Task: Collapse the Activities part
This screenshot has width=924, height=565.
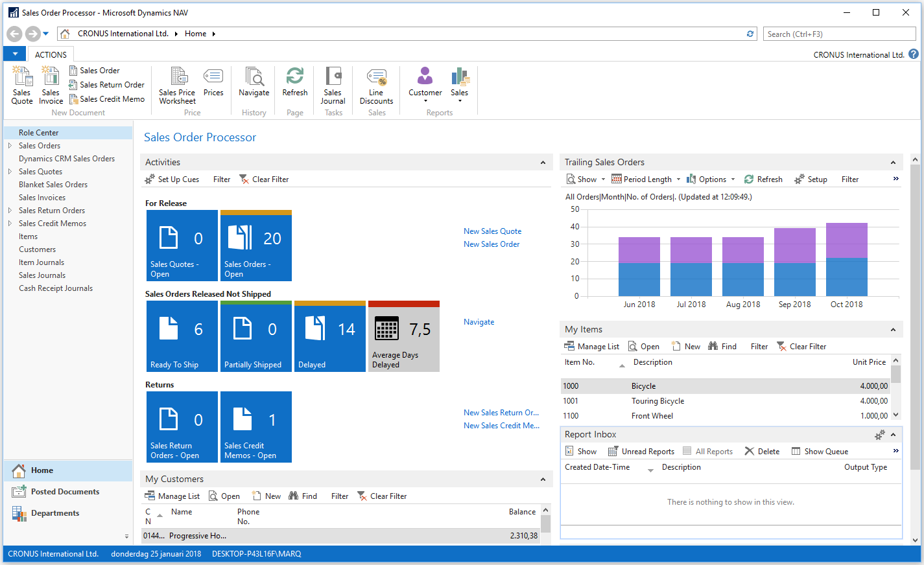Action: click(543, 163)
